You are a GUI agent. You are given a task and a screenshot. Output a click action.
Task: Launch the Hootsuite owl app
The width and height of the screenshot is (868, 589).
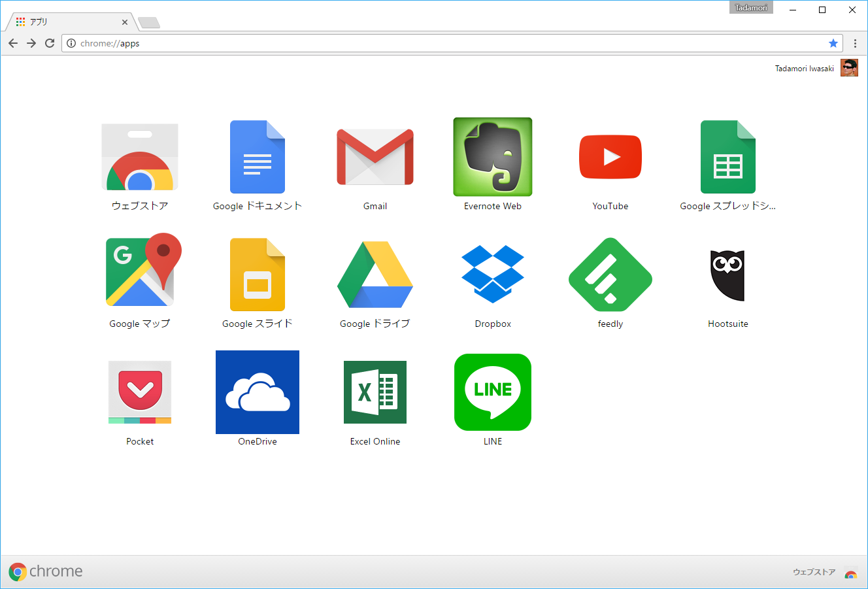pyautogui.click(x=728, y=275)
